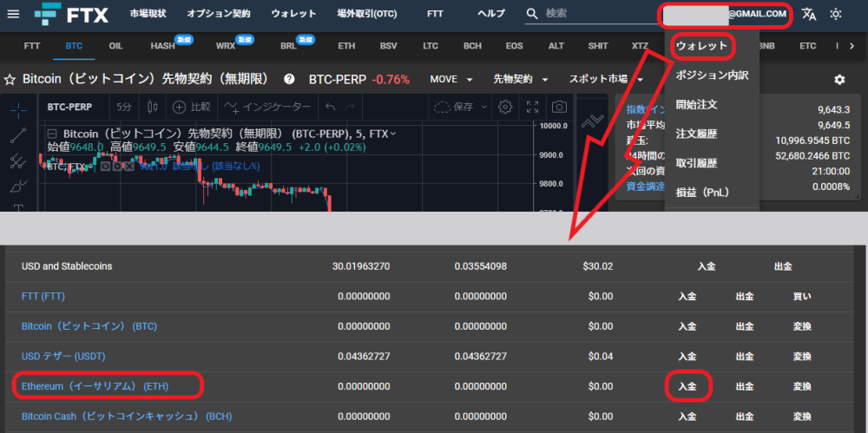Click the 52,680.2466 BTC volume value
This screenshot has height=433, width=868.
pyautogui.click(x=812, y=155)
